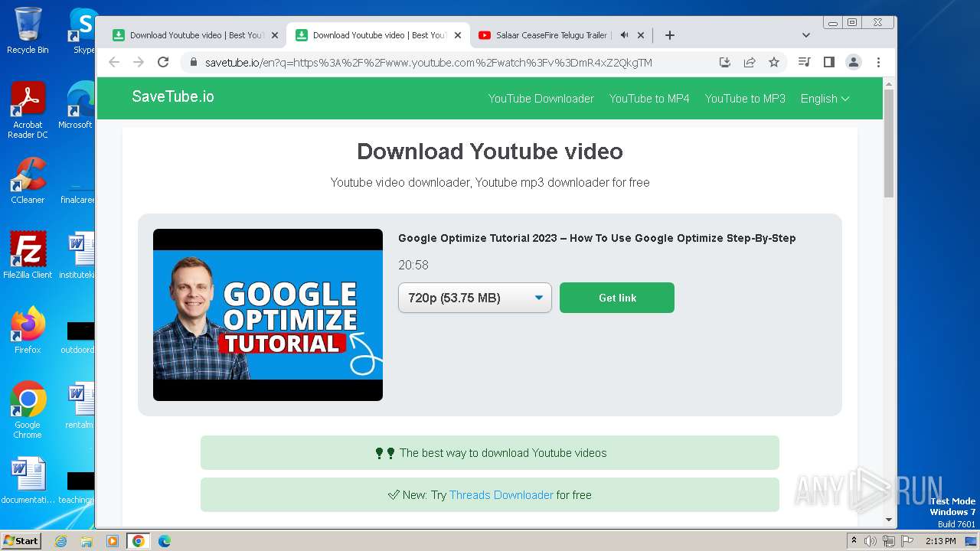Click the volume speaker icon in system tray
The height and width of the screenshot is (551, 980).
point(871,541)
